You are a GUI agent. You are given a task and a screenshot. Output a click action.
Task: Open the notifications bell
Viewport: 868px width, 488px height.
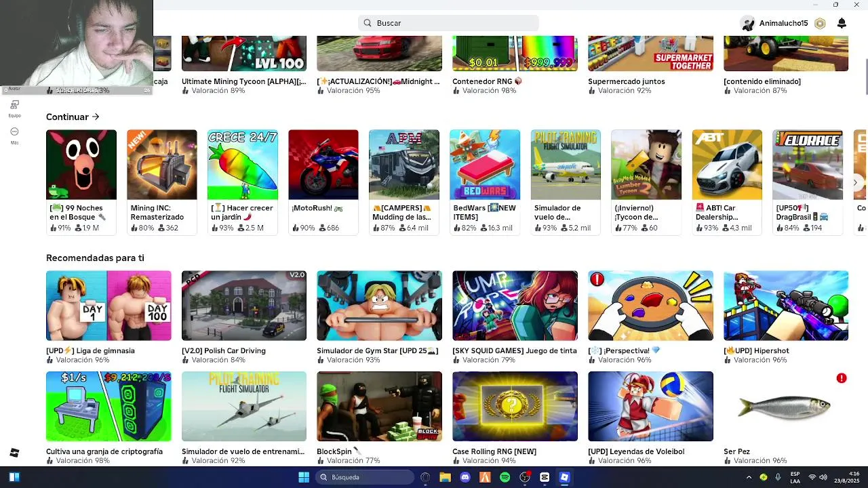842,23
